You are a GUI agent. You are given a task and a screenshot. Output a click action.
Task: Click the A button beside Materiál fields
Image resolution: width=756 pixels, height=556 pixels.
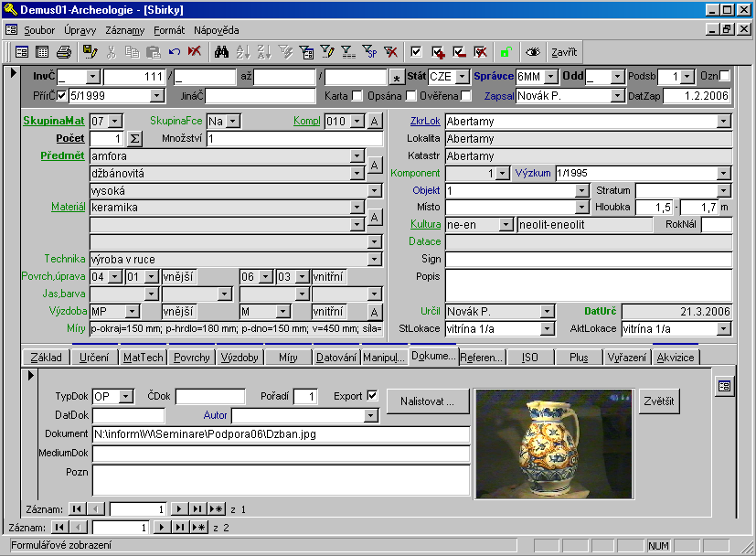[375, 217]
